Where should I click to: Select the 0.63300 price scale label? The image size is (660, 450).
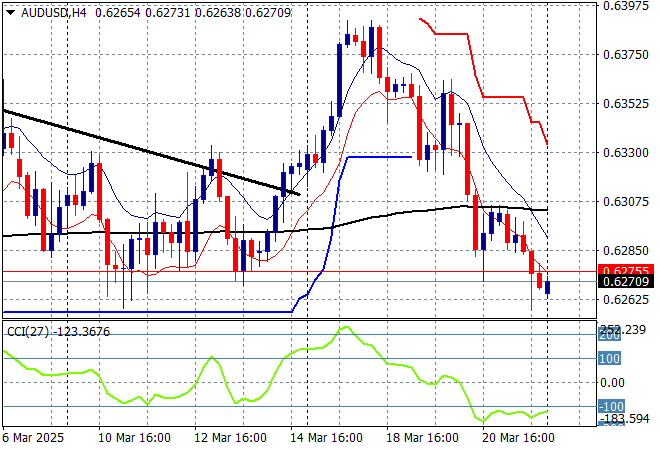(626, 152)
